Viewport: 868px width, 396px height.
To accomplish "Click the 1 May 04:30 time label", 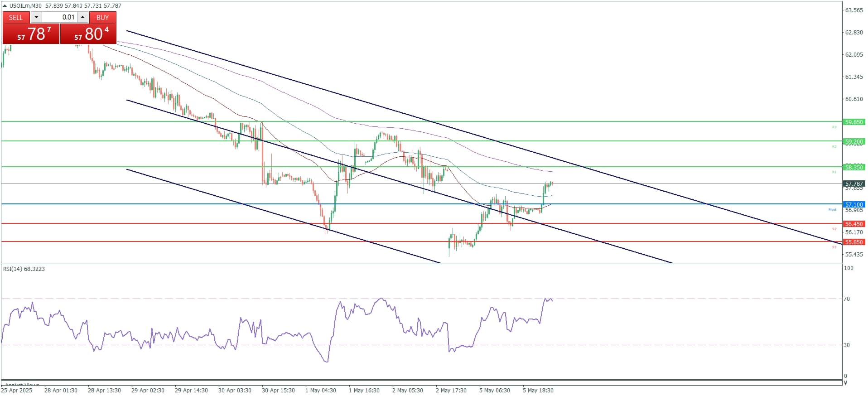I will point(321,390).
